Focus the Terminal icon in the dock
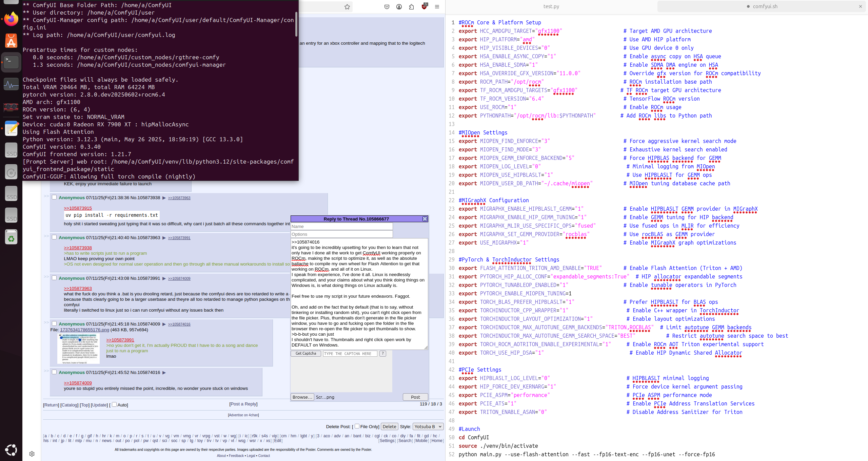Viewport: 868px width, 461px height. pos(11,62)
